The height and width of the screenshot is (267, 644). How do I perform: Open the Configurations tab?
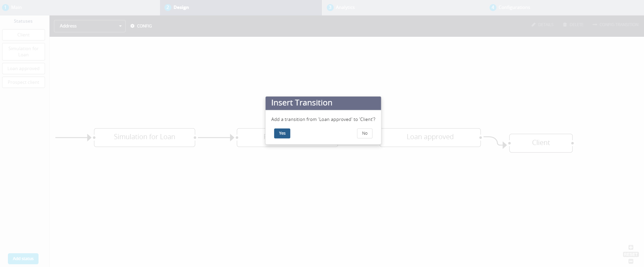tap(513, 7)
